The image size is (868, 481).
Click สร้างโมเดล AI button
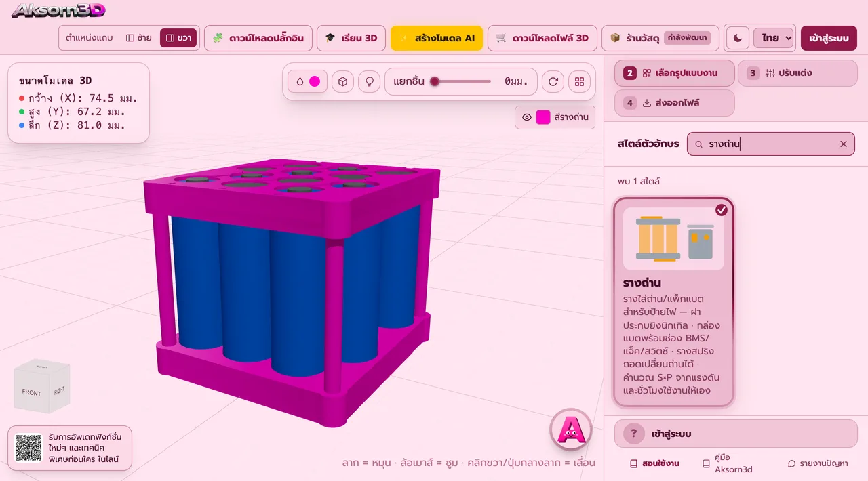(437, 38)
